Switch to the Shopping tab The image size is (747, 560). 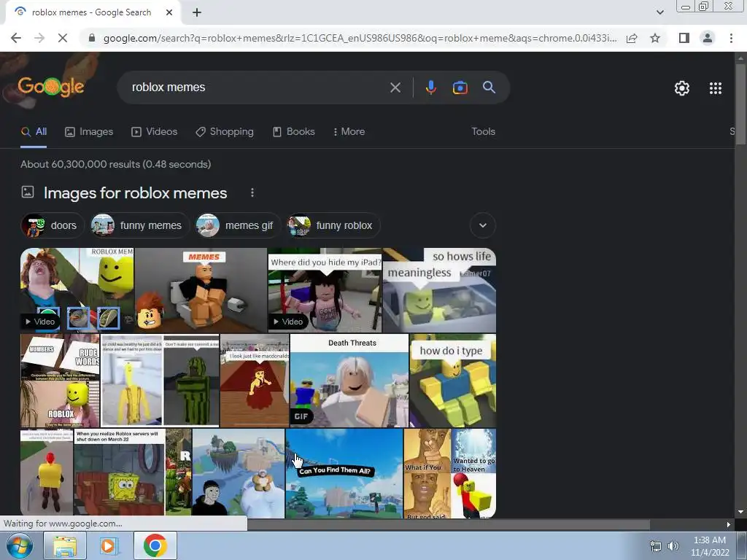pos(225,132)
